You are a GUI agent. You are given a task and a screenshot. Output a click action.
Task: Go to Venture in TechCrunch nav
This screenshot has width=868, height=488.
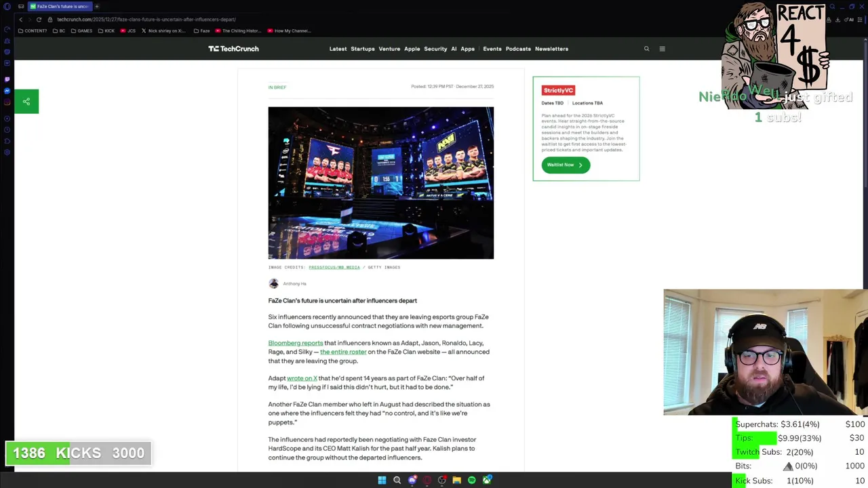pyautogui.click(x=389, y=49)
